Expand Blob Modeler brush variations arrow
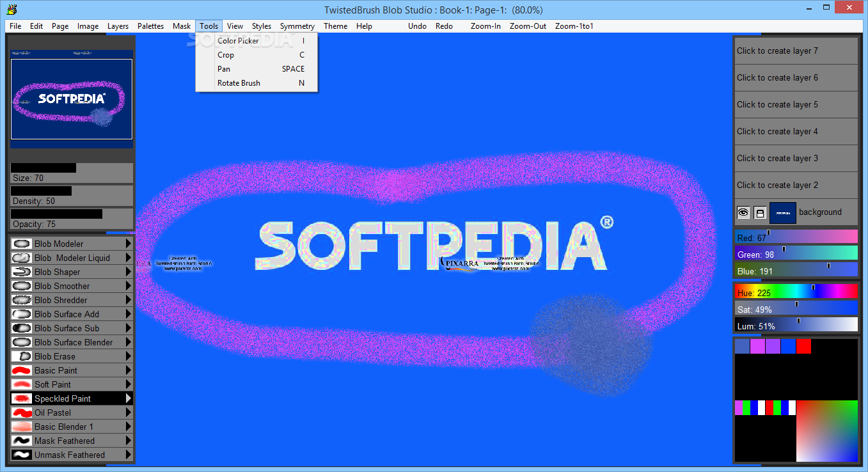The width and height of the screenshot is (868, 472). (x=128, y=244)
